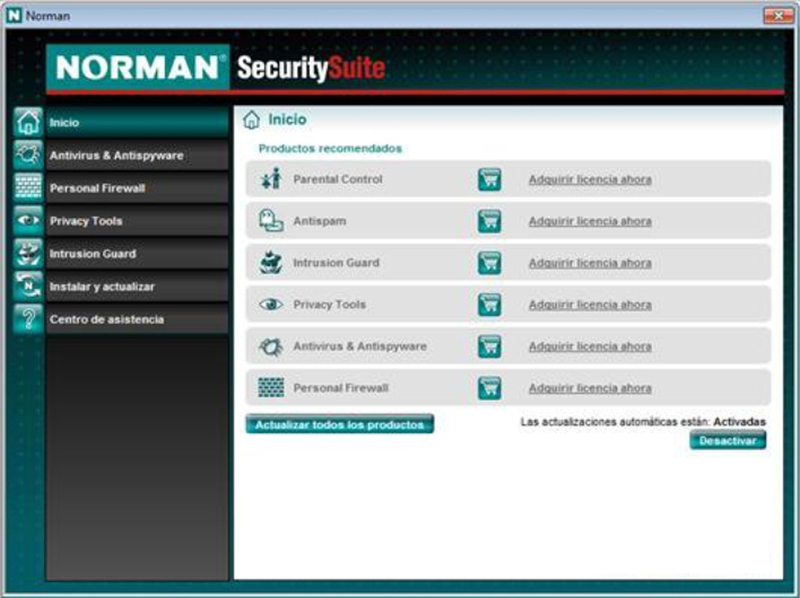Screen dimensions: 800x598
Task: Click the shopping cart icon for Privacy Tools row
Action: coord(489,305)
